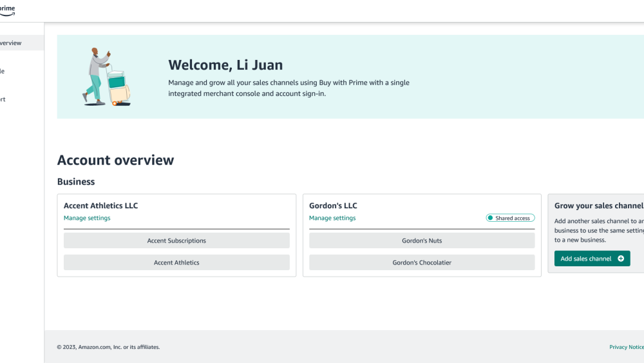Click the Grow your sales channel heading

598,206
